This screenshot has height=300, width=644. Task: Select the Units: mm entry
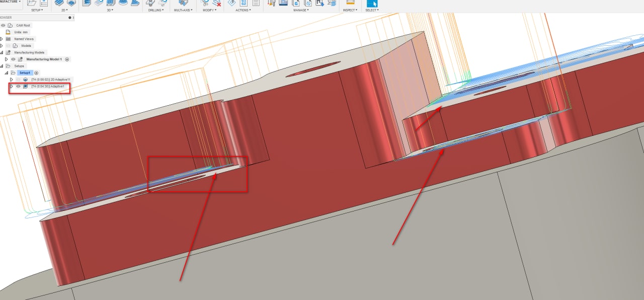tap(21, 32)
